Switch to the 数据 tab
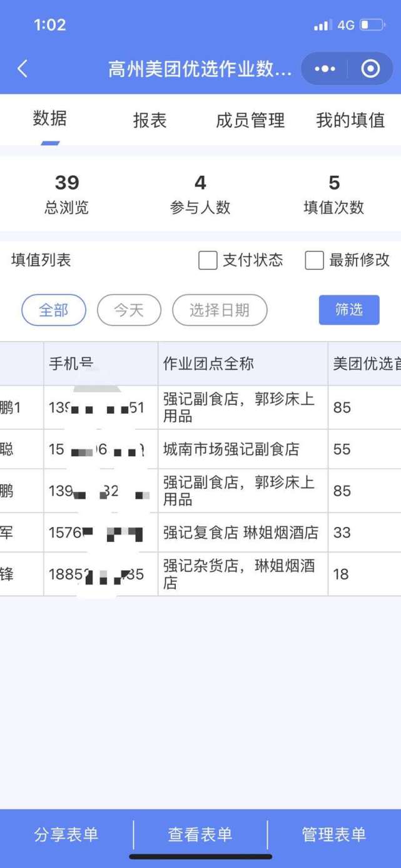 pyautogui.click(x=50, y=118)
